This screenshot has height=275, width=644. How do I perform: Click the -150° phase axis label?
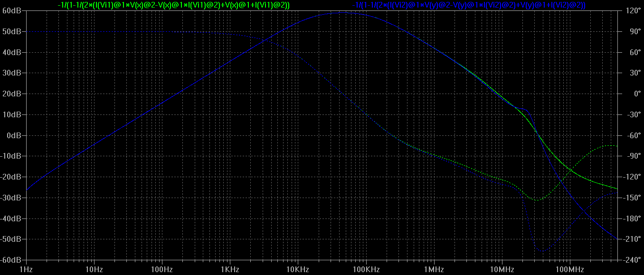[x=631, y=198]
